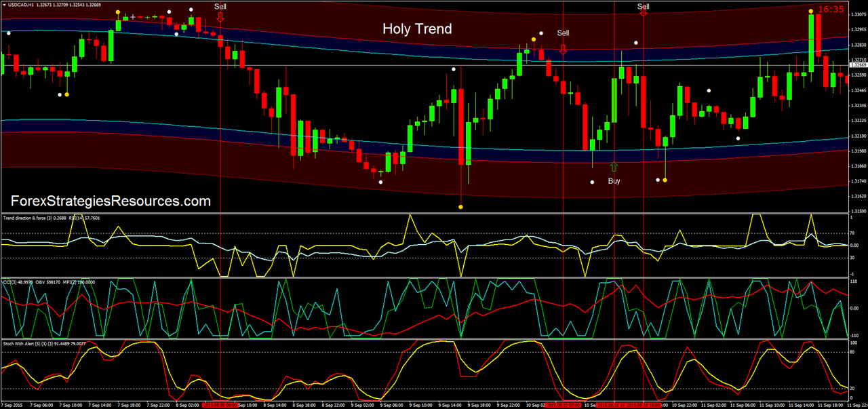
Task: Select the Sell label above the first vertical line
Action: pyautogui.click(x=220, y=6)
